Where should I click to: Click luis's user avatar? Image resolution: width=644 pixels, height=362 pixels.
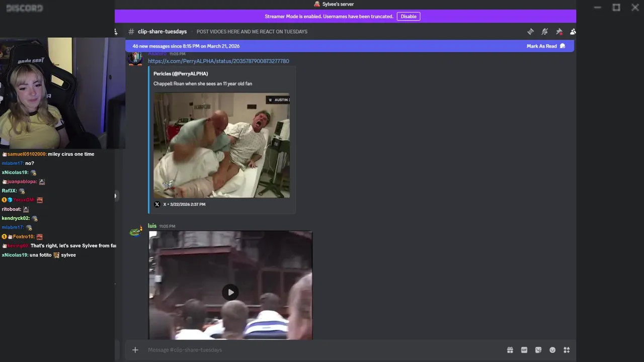pos(135,231)
